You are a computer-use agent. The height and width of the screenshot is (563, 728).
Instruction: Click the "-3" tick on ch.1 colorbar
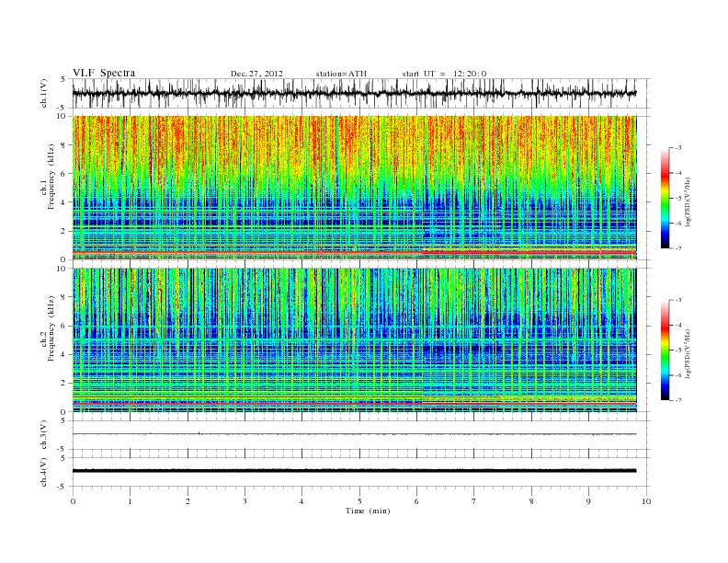coord(677,148)
